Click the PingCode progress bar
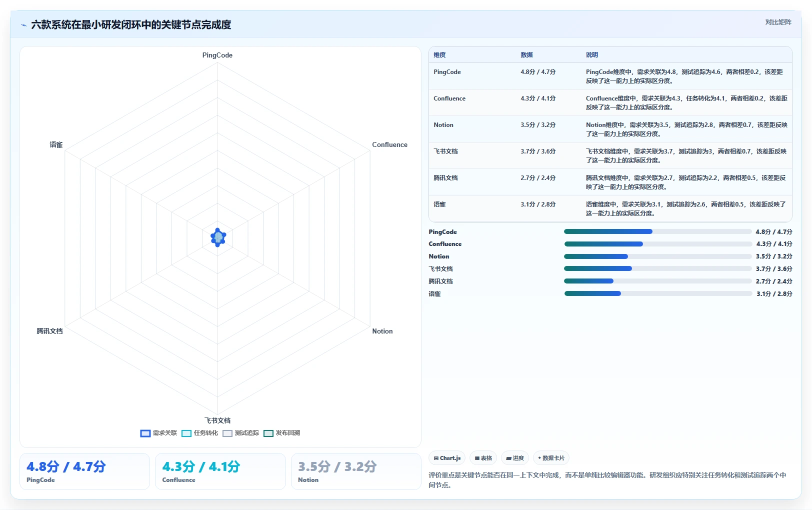The width and height of the screenshot is (812, 510). [657, 231]
